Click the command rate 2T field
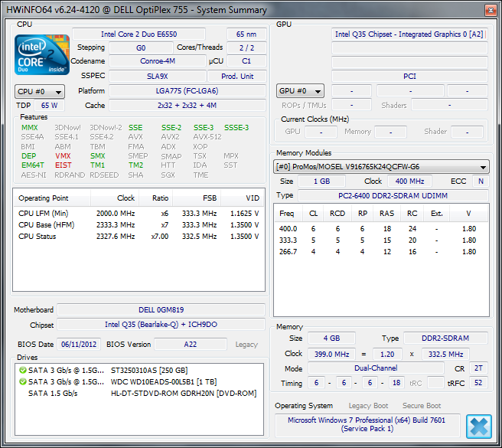 pos(478,368)
